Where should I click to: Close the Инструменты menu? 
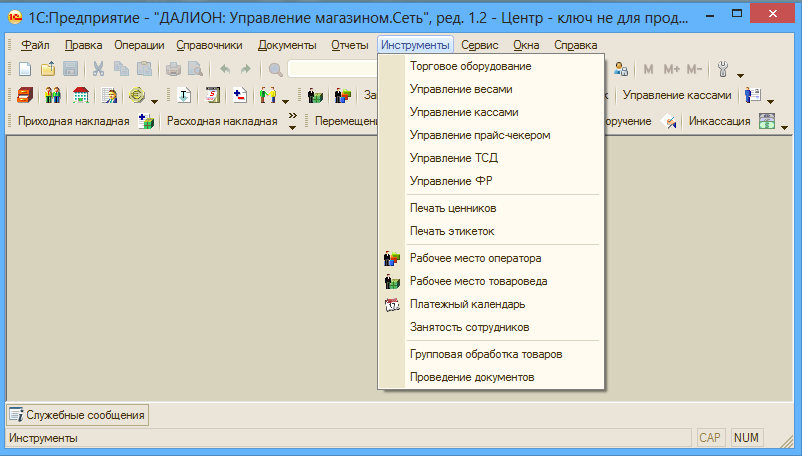(x=415, y=45)
